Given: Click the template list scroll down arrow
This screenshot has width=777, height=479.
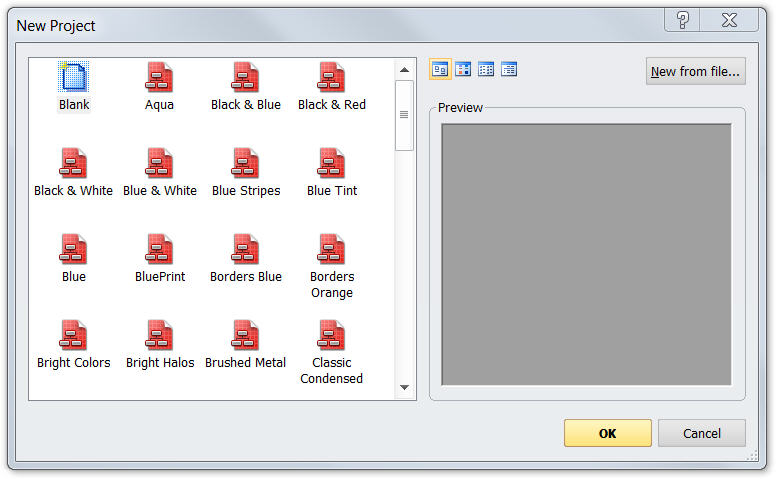Looking at the screenshot, I should [404, 387].
